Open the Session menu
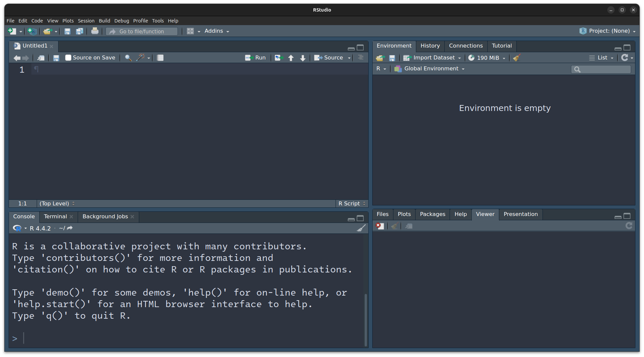The image size is (644, 357). click(x=86, y=21)
